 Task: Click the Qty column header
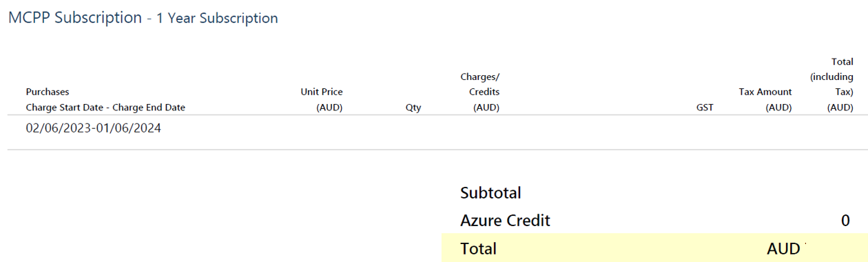413,108
